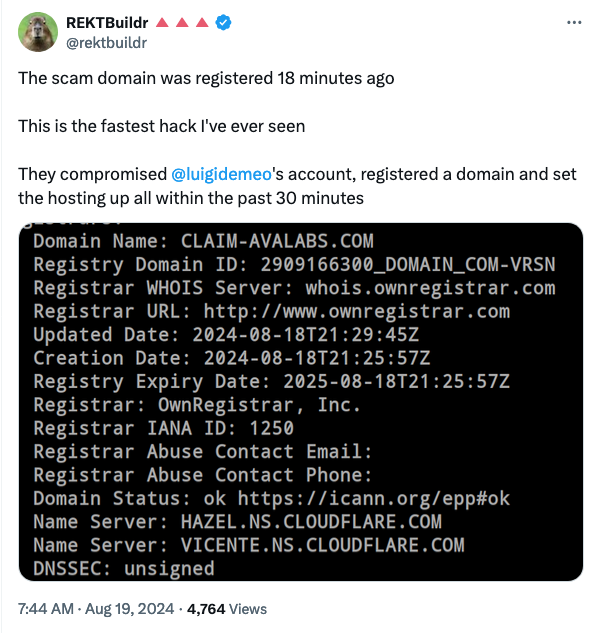Click the first red triangle emoji beside REKTBuildr

[x=162, y=23]
